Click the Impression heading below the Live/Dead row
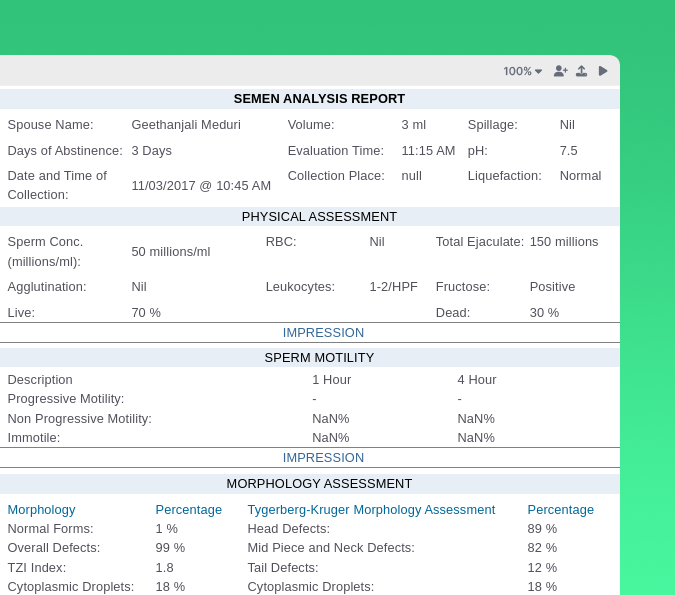The width and height of the screenshot is (675, 595). tap(323, 332)
